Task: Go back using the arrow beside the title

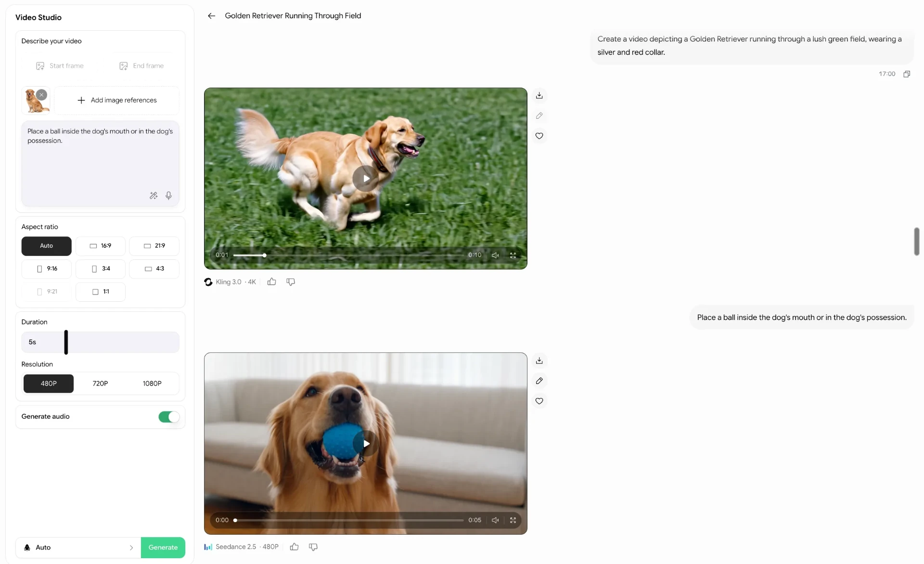Action: 211,16
